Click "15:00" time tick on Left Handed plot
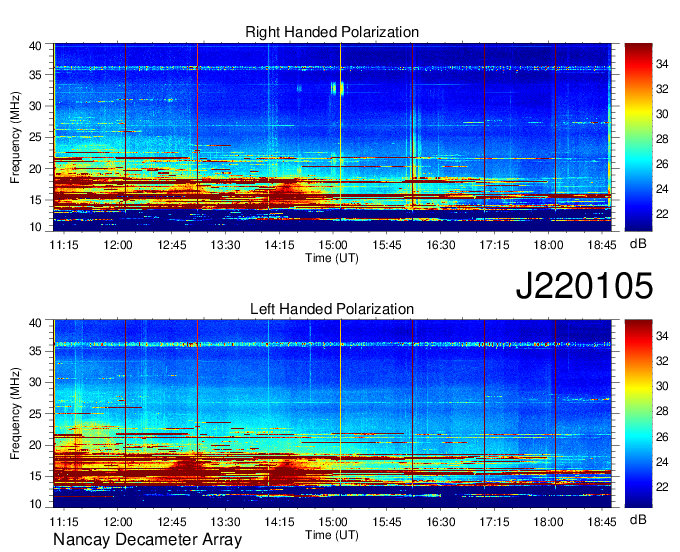Viewport: 680px width, 552px height. pyautogui.click(x=333, y=522)
